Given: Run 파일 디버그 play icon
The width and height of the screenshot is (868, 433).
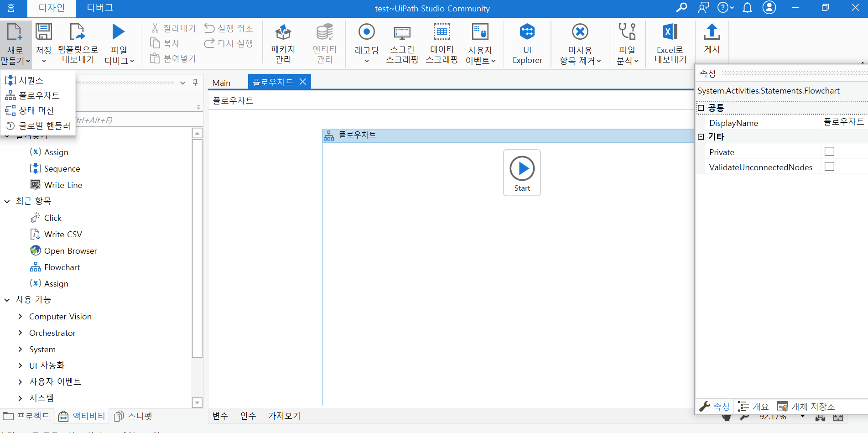Looking at the screenshot, I should pos(119,31).
